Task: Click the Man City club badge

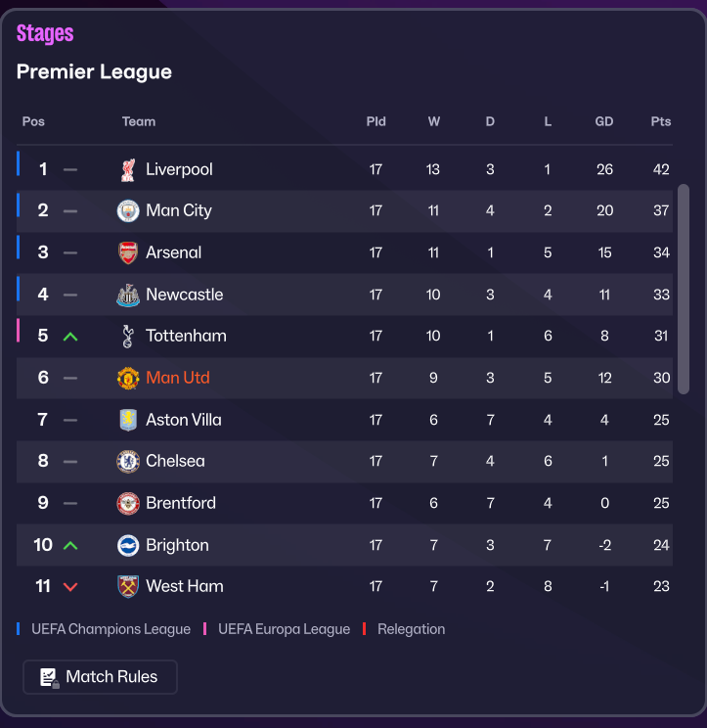Action: (128, 210)
